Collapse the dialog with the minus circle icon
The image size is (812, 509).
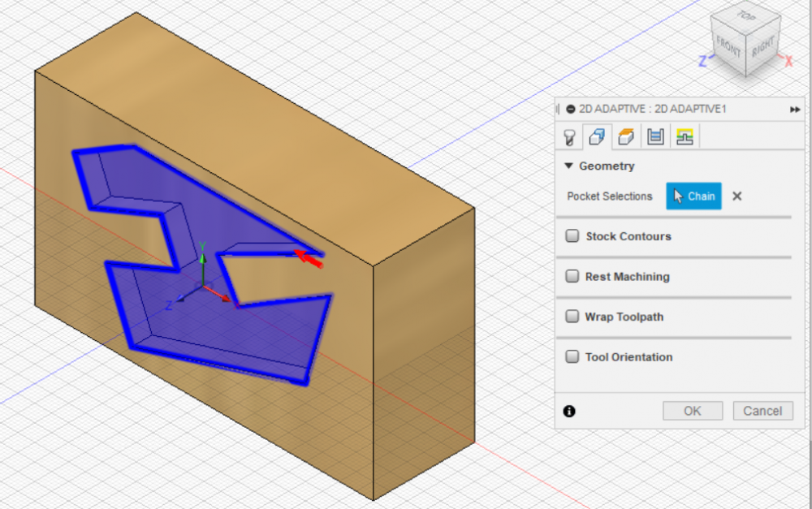[571, 110]
